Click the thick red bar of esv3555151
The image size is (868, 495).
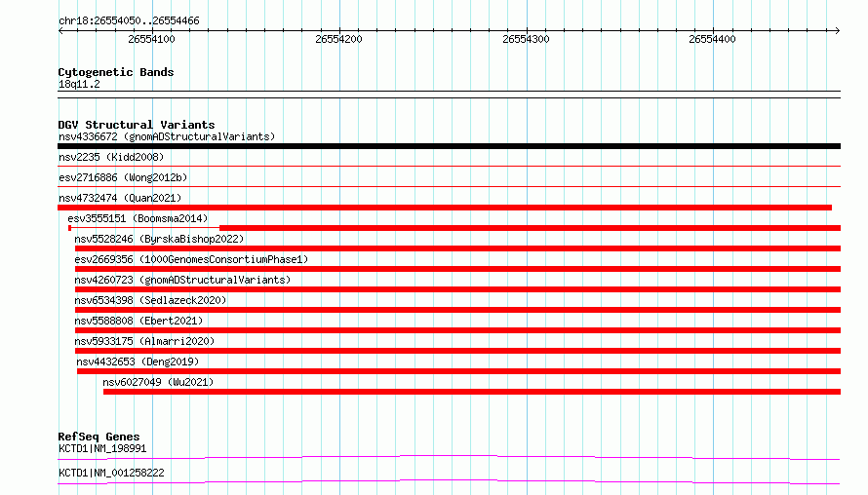point(531,228)
